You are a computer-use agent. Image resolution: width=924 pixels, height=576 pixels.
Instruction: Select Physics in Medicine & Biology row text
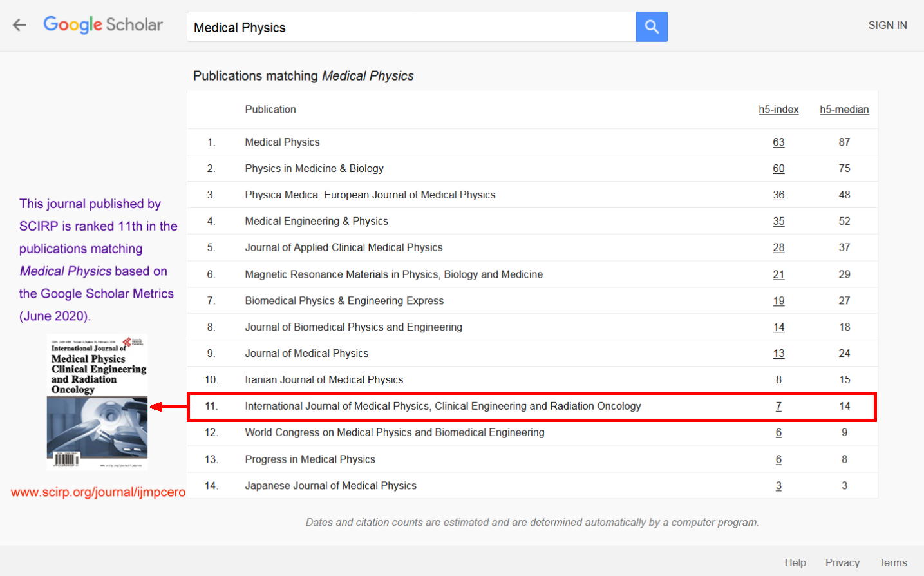click(314, 169)
